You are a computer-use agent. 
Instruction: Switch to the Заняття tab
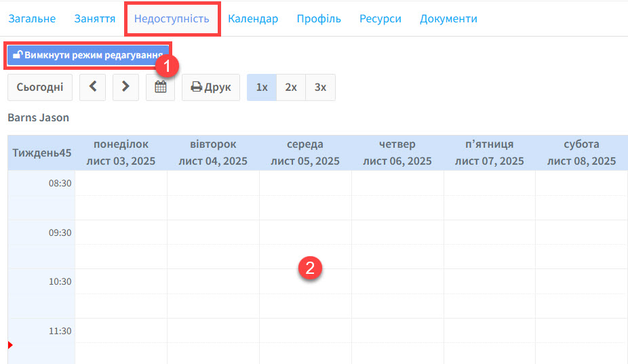click(x=94, y=18)
